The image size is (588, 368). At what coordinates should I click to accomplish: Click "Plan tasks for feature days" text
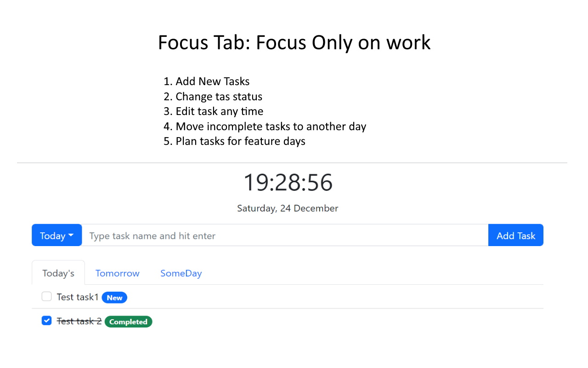point(240,141)
